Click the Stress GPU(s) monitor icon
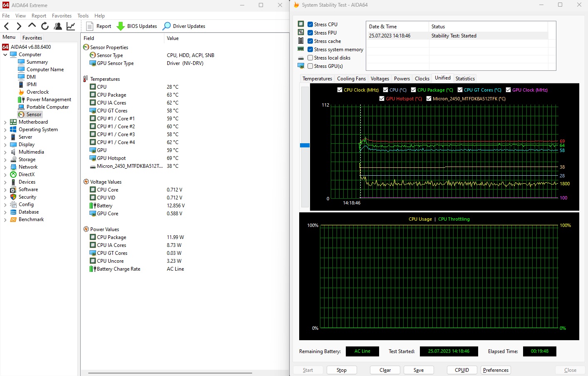Viewport: 588px width, 376px height. (301, 66)
